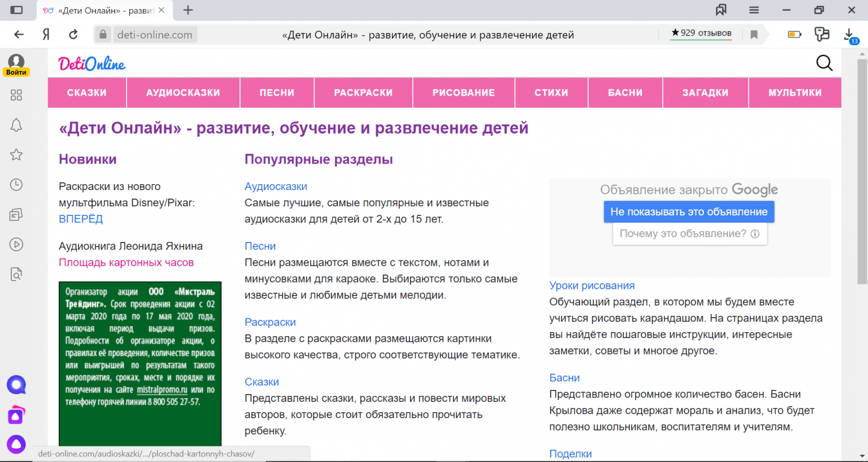Click "Не показывать это объявление" button
This screenshot has height=462, width=868.
(689, 212)
